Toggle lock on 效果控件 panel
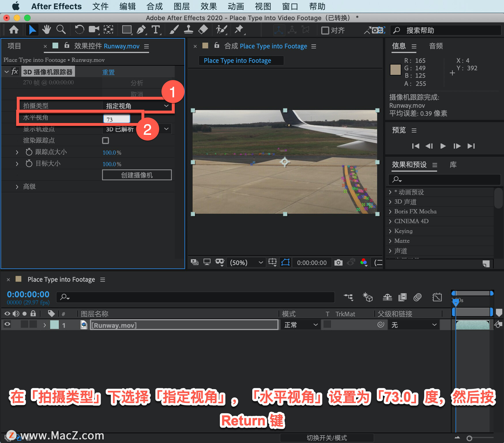Screen dimensions: 504x443 67,45
